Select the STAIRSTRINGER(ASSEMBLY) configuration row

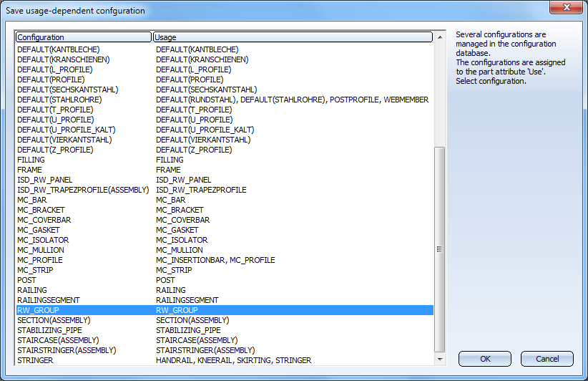point(225,351)
